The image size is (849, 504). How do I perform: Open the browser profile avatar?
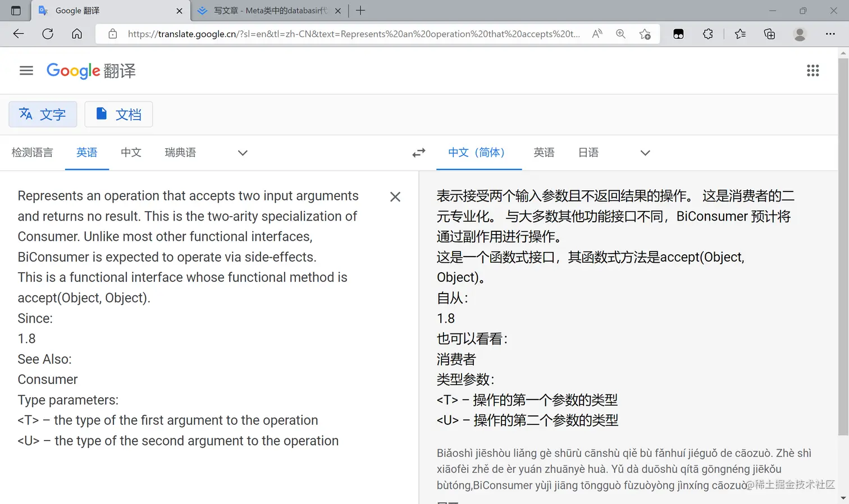(800, 34)
